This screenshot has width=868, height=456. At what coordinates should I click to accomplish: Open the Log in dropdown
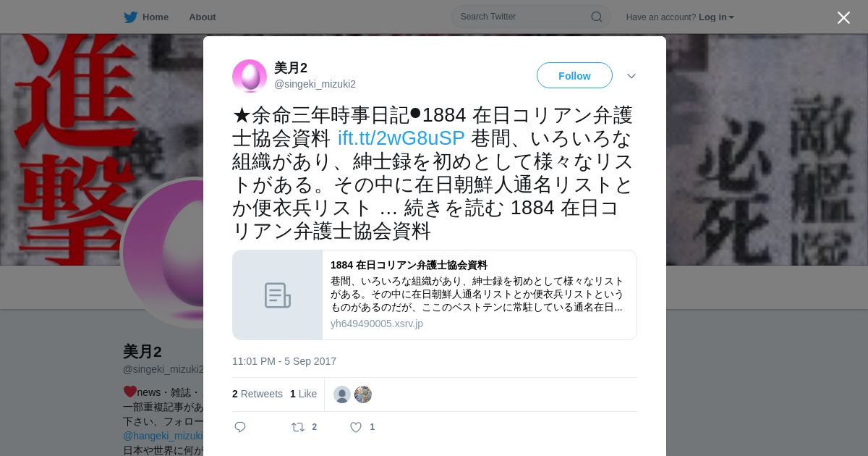coord(716,17)
